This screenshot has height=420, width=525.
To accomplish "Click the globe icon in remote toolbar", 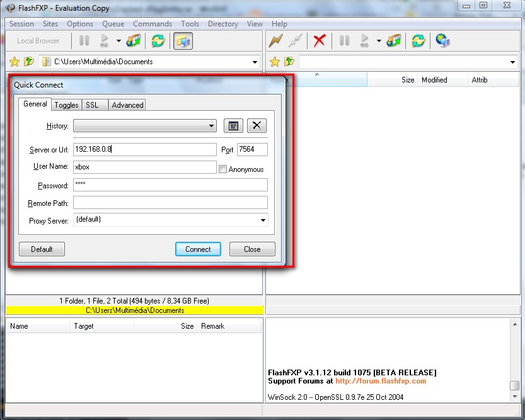I will (443, 41).
